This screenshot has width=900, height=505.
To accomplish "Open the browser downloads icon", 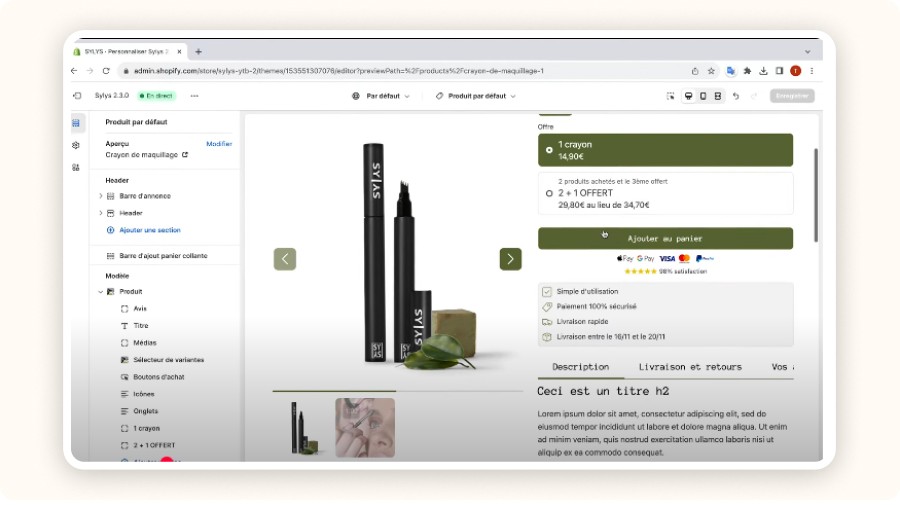I will 763,71.
